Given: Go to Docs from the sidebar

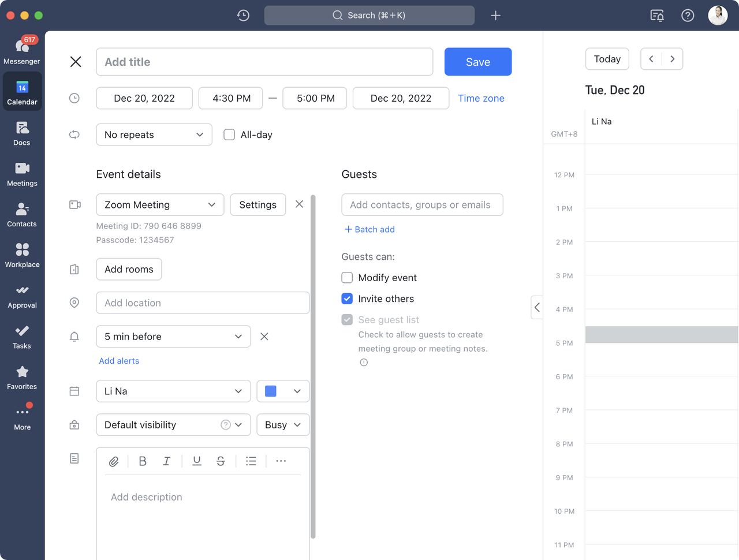Looking at the screenshot, I should click(22, 133).
